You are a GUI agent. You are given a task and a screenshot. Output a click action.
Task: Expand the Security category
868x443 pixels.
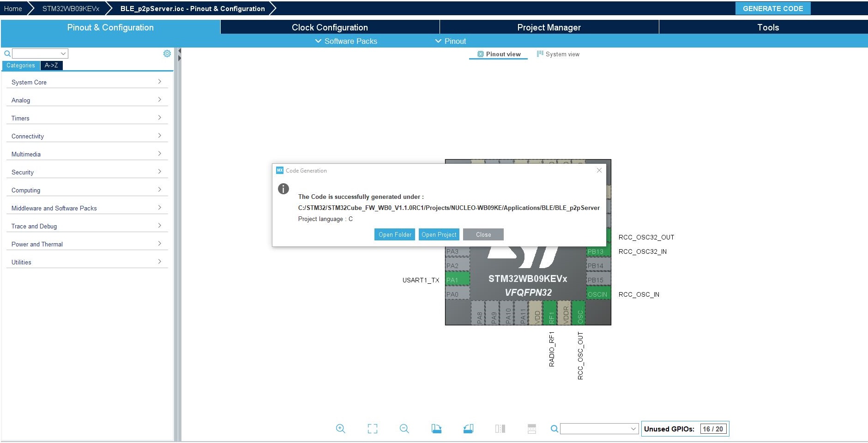87,172
